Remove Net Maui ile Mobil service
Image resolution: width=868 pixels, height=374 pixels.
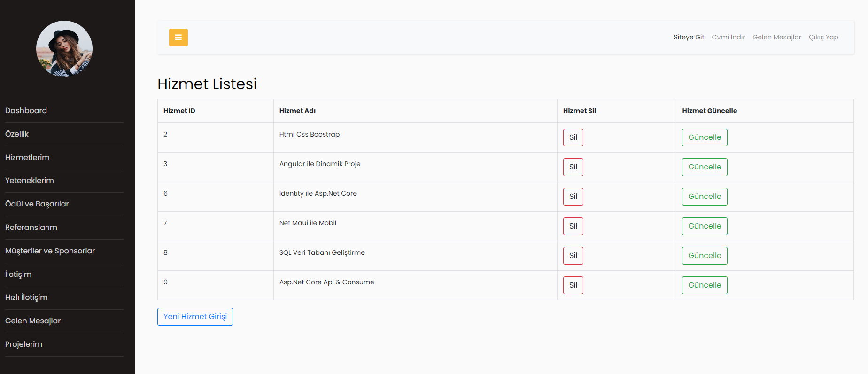click(573, 226)
